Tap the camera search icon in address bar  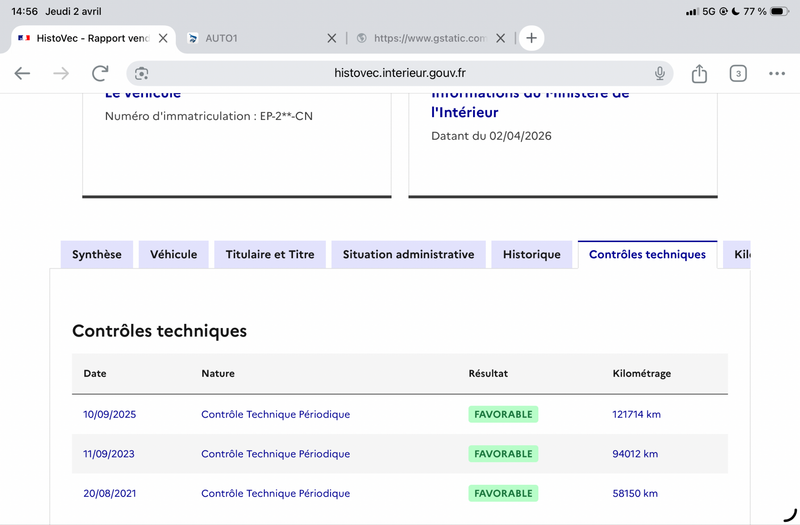(141, 73)
